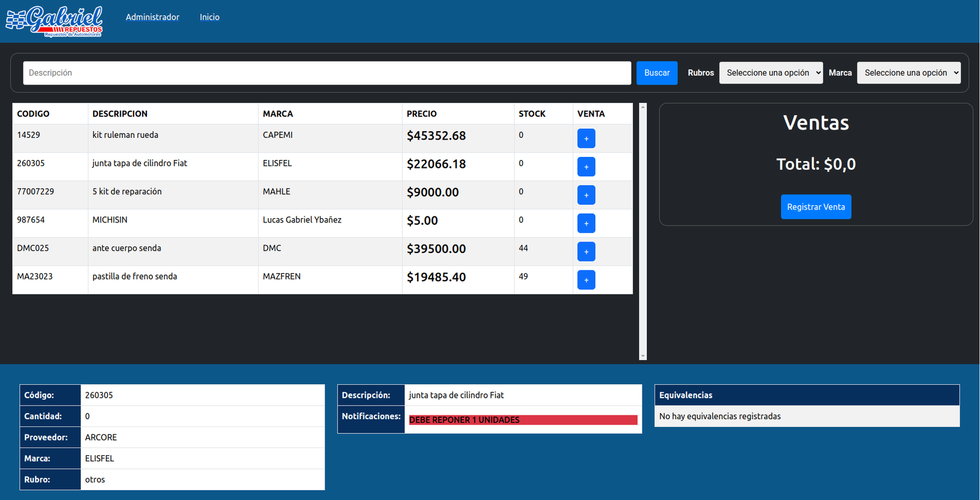Add kit ruleman rueda to sale
This screenshot has height=500, width=980.
(x=586, y=138)
